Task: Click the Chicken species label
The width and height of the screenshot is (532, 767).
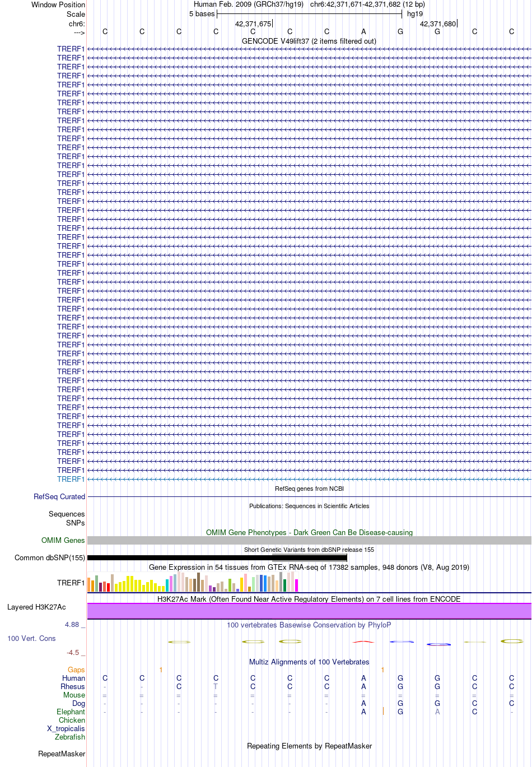Action: click(72, 720)
